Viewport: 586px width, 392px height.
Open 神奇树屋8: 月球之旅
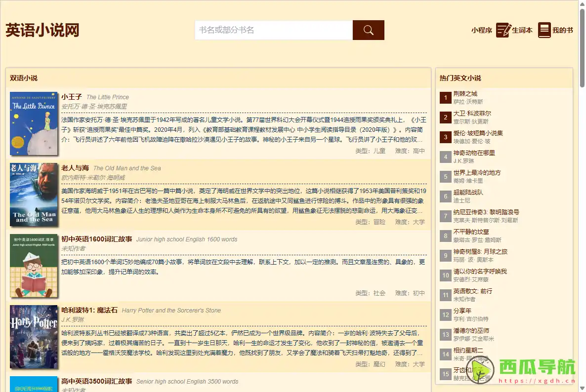tap(480, 252)
